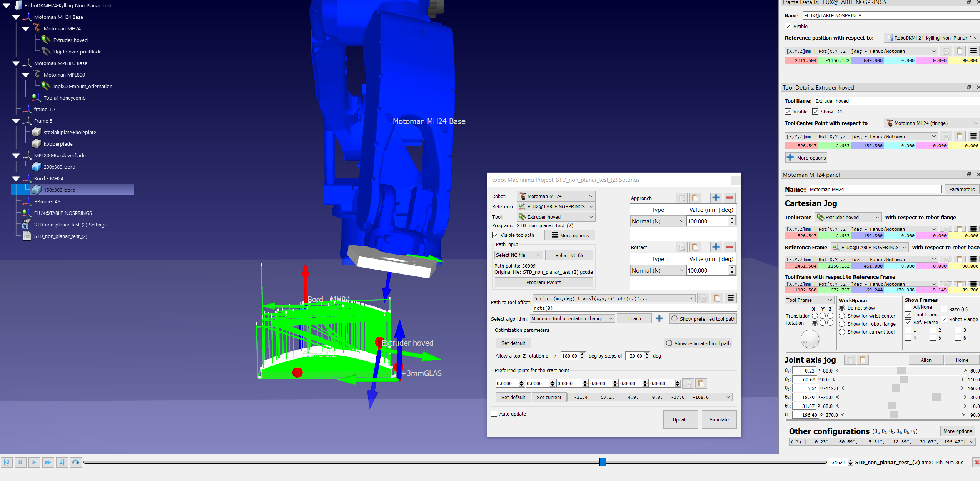Click the simulation timeline slider handle
This screenshot has height=481, width=980.
[x=603, y=462]
